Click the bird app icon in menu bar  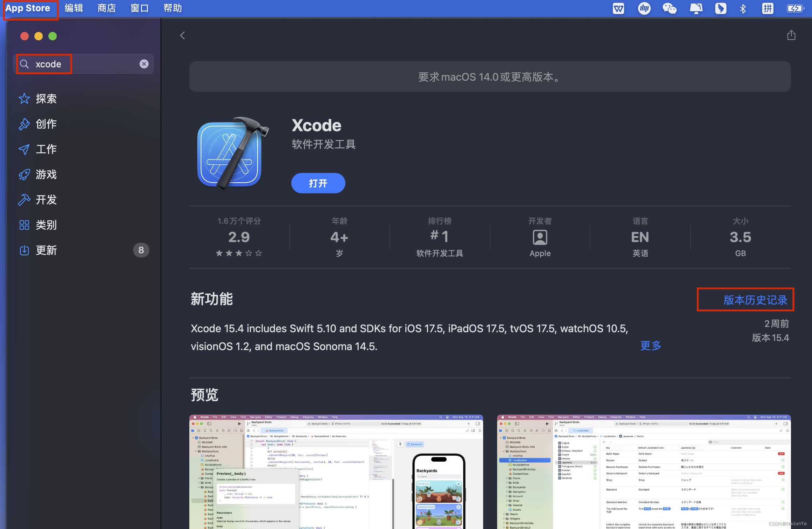click(720, 8)
